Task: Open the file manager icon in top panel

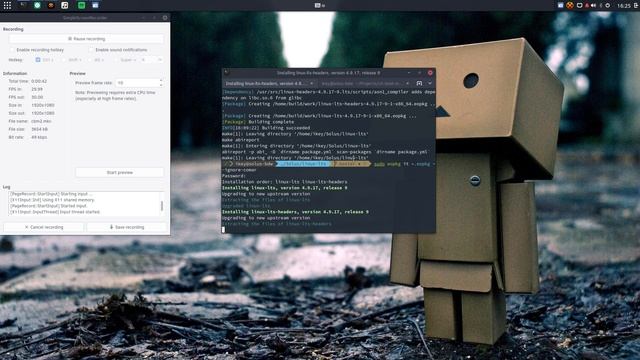Action: pyautogui.click(x=95, y=5)
